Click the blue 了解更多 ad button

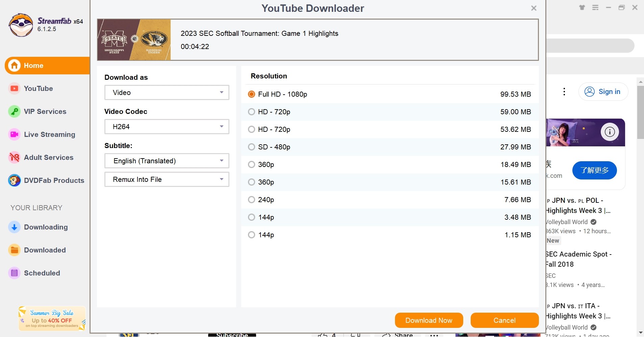[594, 170]
